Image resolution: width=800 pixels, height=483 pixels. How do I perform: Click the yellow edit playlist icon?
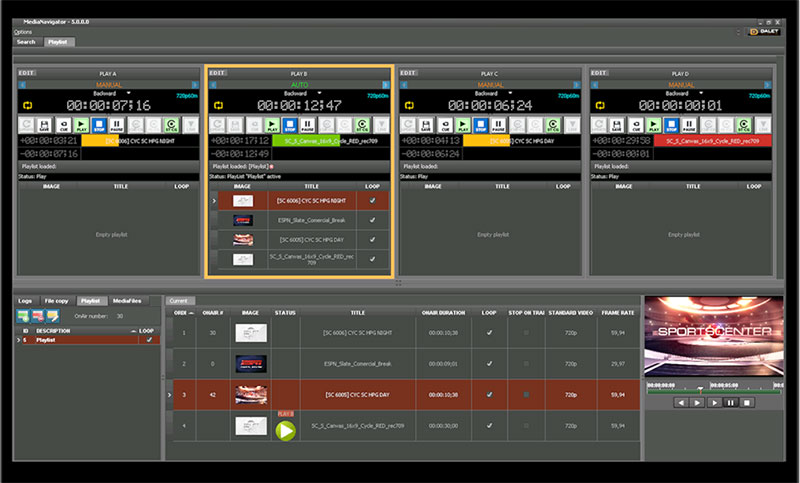click(53, 316)
